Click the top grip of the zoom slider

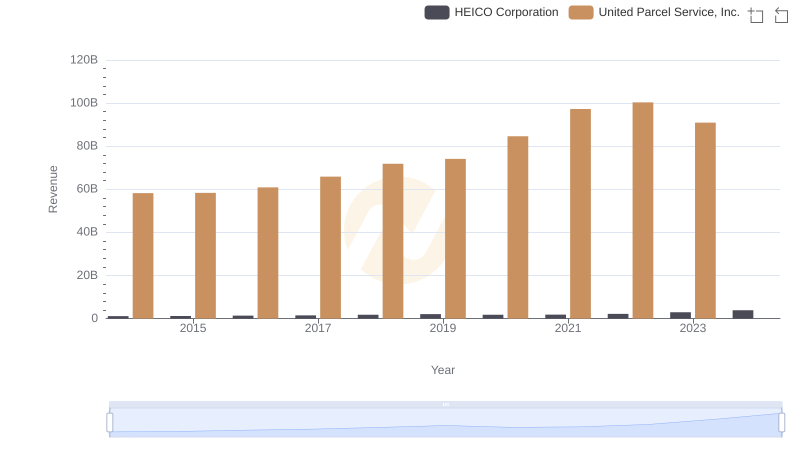click(x=445, y=404)
